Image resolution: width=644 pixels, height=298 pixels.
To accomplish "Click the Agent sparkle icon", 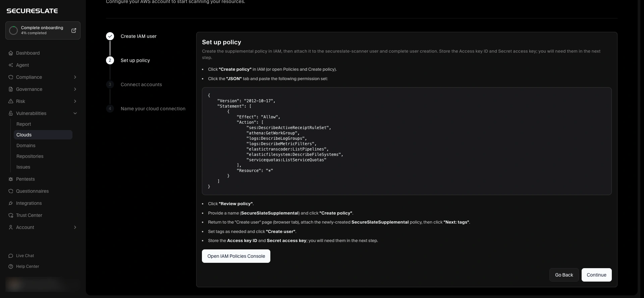I will [x=11, y=65].
